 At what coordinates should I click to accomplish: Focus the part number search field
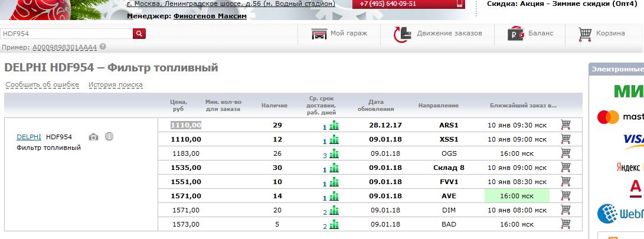point(67,34)
